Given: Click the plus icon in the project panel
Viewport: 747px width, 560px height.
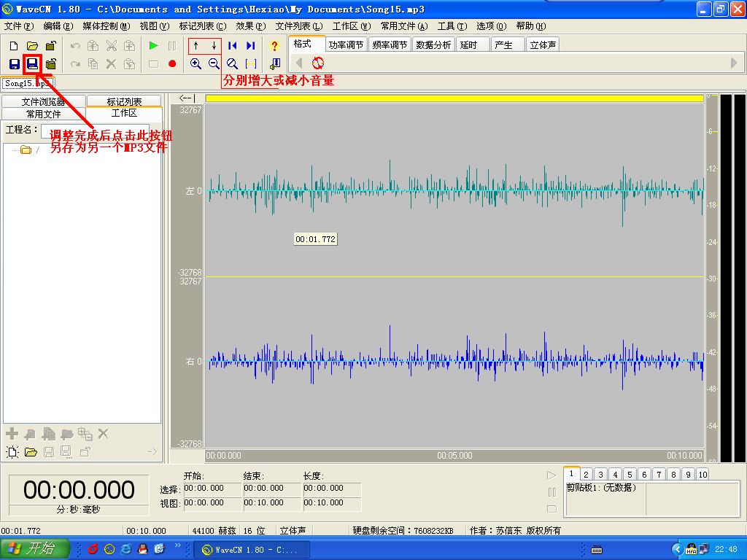Looking at the screenshot, I should coord(12,434).
